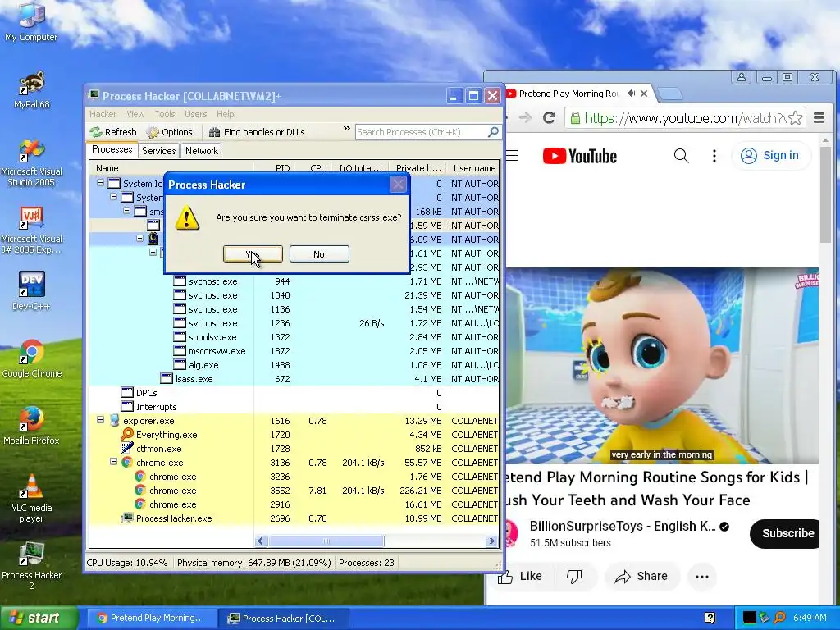This screenshot has height=630, width=840.
Task: Open the Users menu
Action: tap(195, 114)
